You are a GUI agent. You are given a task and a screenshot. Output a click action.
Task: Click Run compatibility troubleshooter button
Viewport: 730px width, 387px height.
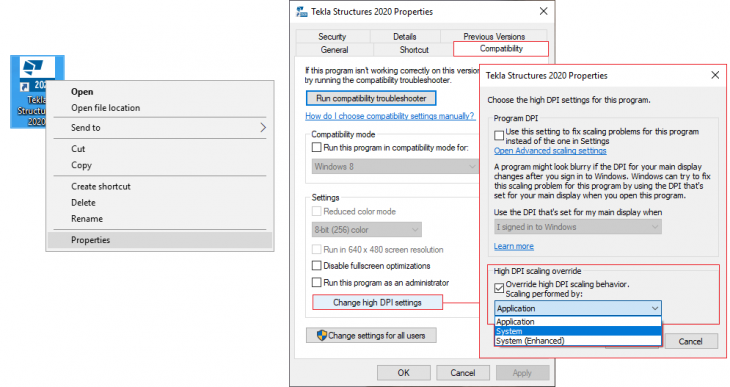371,98
